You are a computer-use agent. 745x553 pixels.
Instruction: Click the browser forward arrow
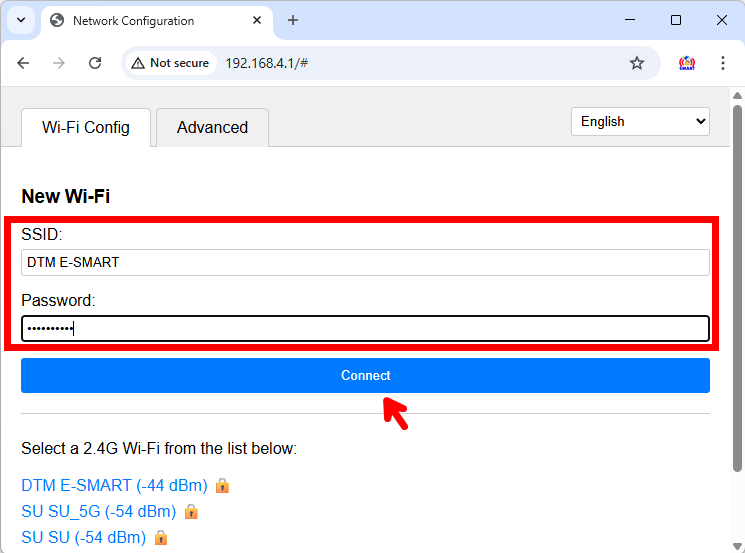(x=59, y=63)
